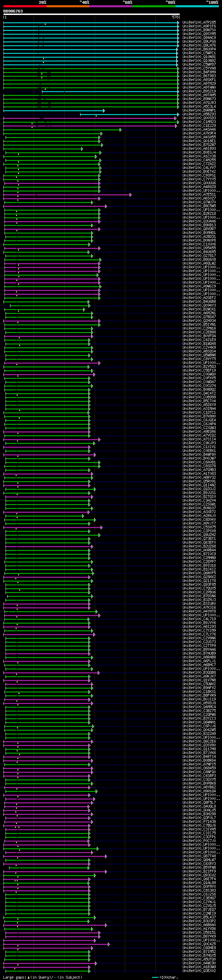Select hit UniRef100_A6B6A0

(x=199, y=925)
